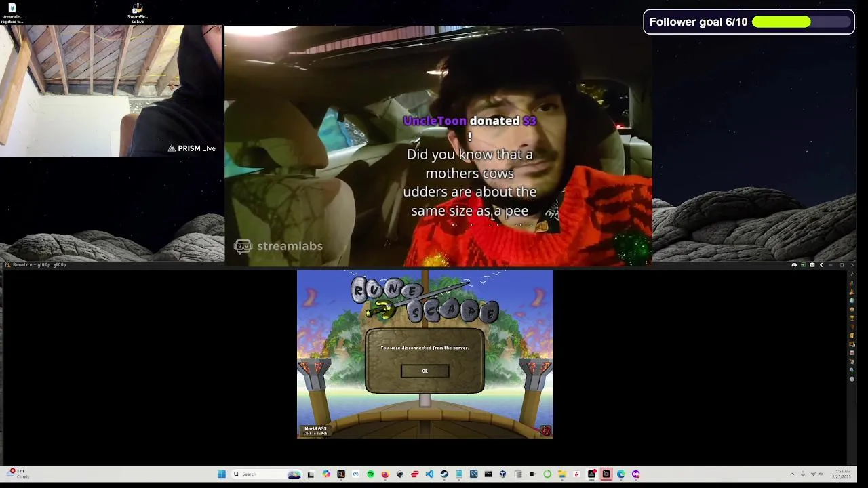Viewport: 868px width, 488px height.
Task: Click the RuneLite green login icon
Action: [803, 265]
